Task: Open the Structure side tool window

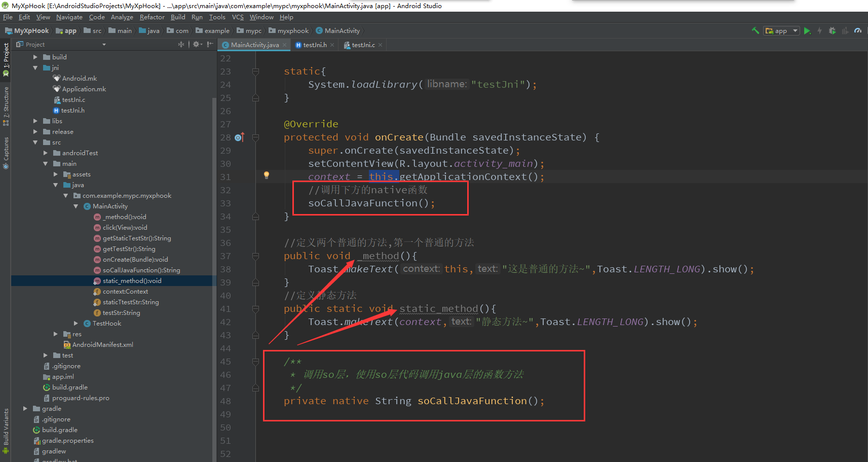Action: point(6,106)
